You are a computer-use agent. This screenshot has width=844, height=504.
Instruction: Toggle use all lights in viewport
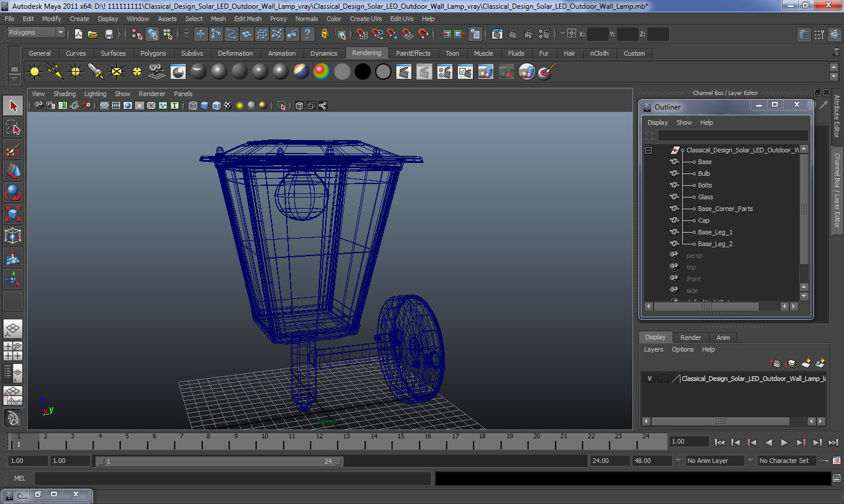coord(240,105)
